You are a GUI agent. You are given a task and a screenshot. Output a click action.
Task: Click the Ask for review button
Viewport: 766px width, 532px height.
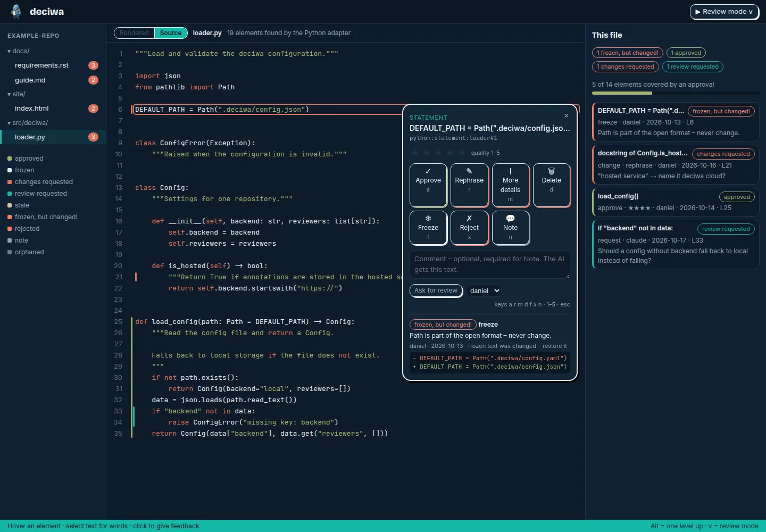tap(436, 290)
